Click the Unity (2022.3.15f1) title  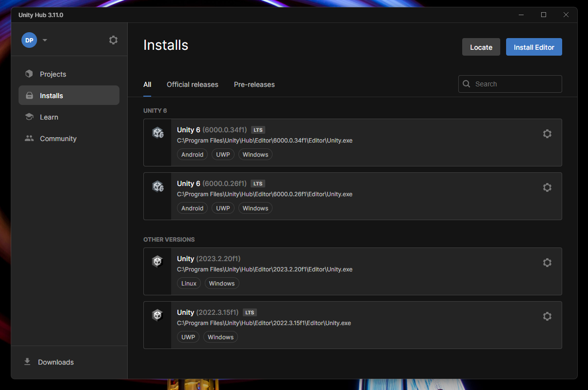click(208, 312)
